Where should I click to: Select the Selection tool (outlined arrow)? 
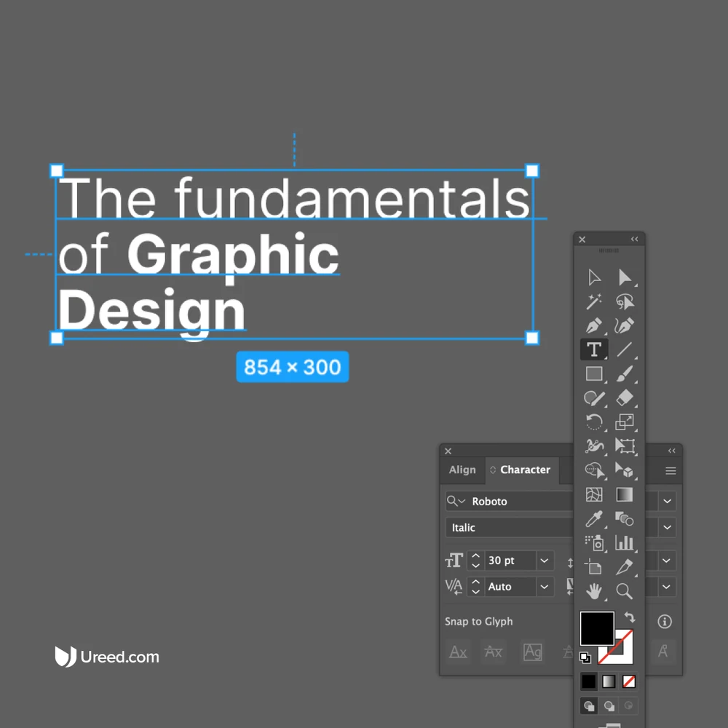coord(594,277)
